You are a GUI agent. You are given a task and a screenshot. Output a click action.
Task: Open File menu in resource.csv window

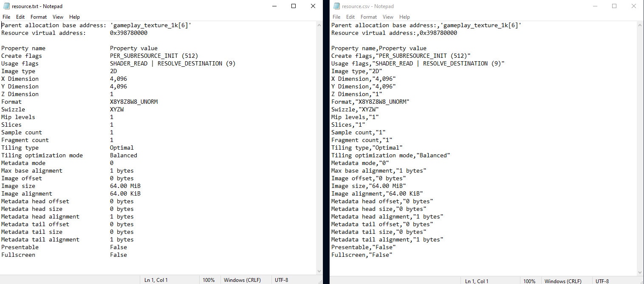pyautogui.click(x=336, y=17)
